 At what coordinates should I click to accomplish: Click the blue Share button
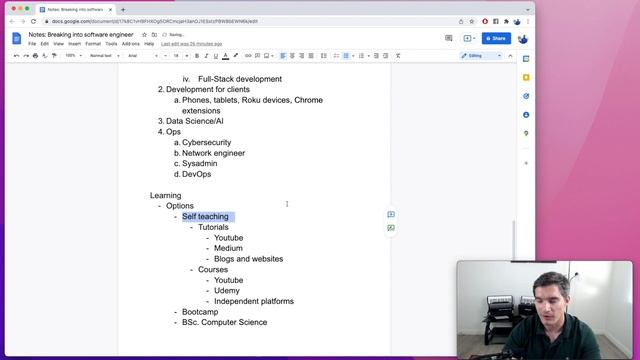[x=496, y=38]
